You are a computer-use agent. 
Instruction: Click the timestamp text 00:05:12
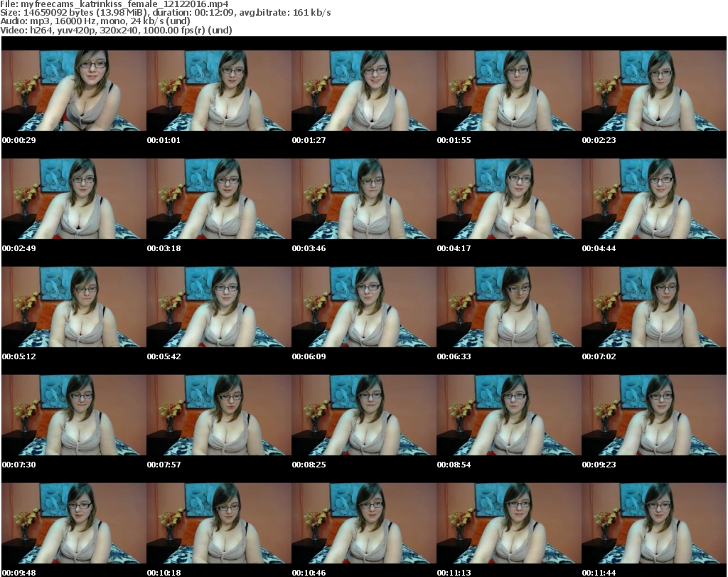(x=19, y=356)
